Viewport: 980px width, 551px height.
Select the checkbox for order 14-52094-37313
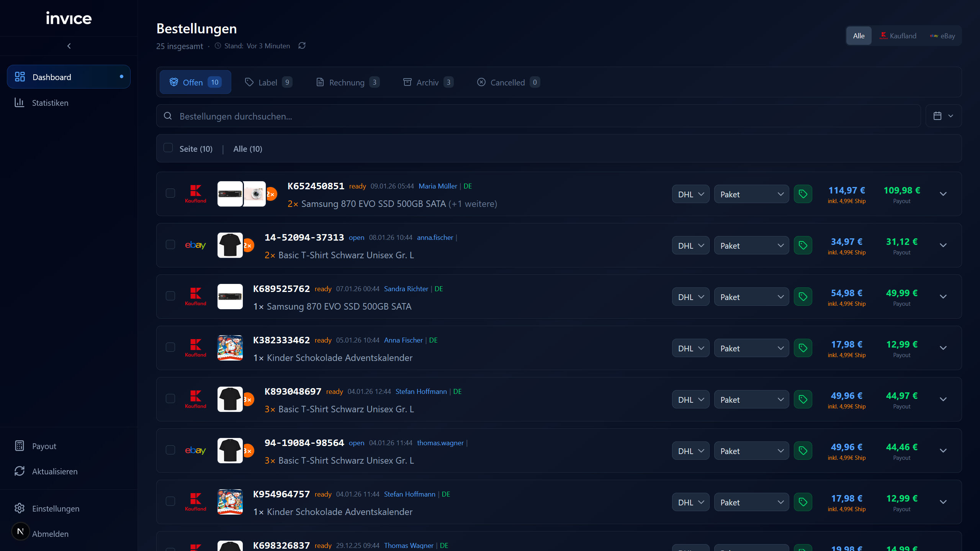(x=170, y=244)
